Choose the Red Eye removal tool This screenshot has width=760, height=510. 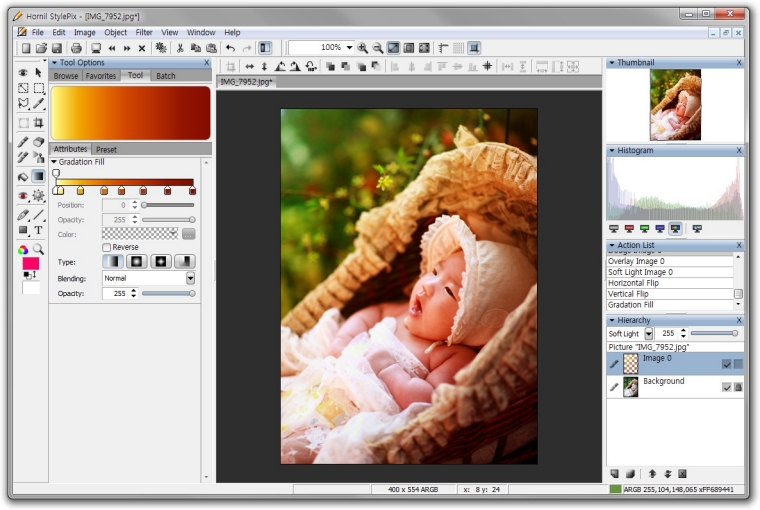pyautogui.click(x=23, y=196)
